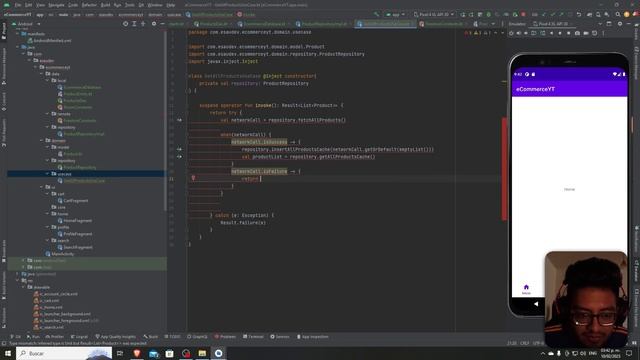The image size is (640, 360).
Task: Click the search everywhere magnifier icon
Action: 618,14
